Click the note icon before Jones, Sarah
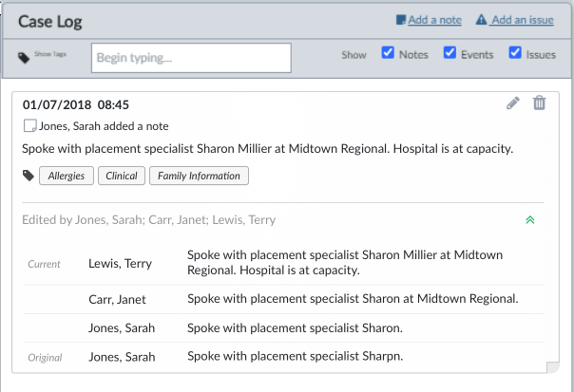The height and width of the screenshot is (392, 574). point(30,125)
